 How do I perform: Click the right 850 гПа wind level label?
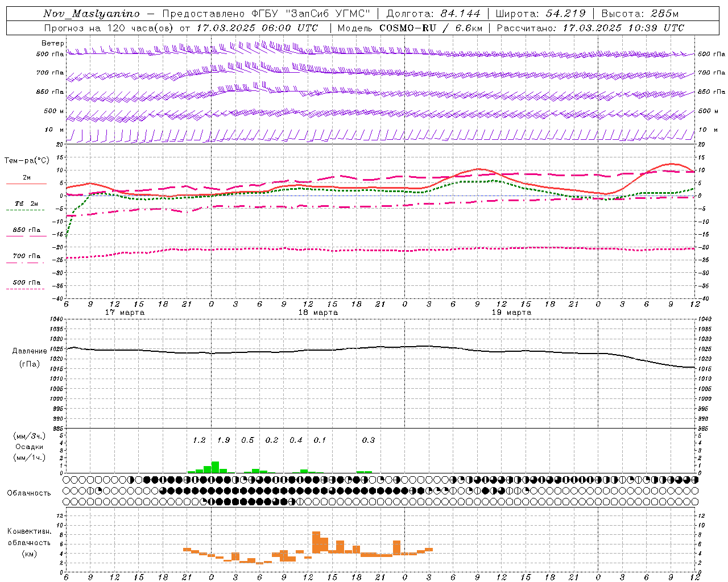pyautogui.click(x=712, y=92)
